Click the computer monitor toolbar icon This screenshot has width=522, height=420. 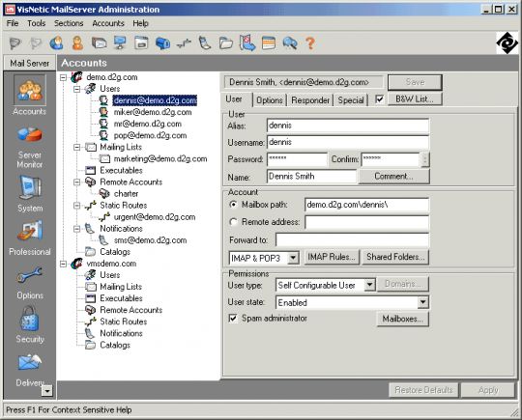click(x=120, y=43)
